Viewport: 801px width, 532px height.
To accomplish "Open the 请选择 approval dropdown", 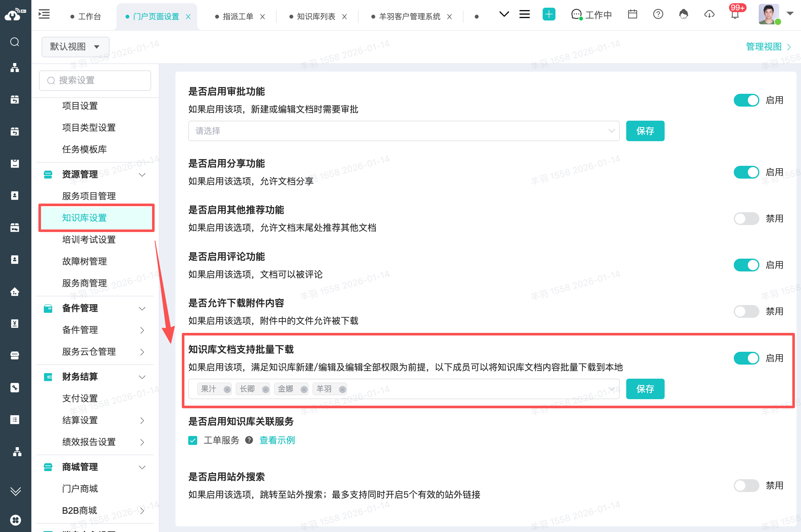I will [403, 131].
